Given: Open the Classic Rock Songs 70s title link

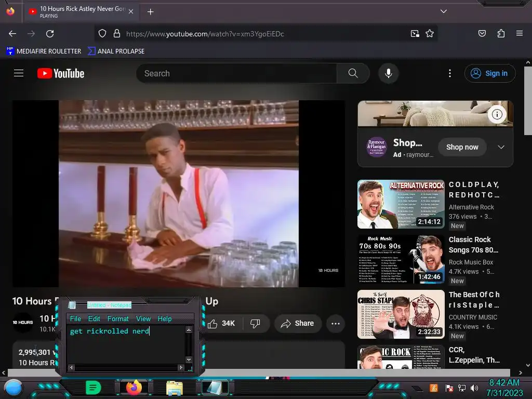Looking at the screenshot, I should pyautogui.click(x=473, y=245).
